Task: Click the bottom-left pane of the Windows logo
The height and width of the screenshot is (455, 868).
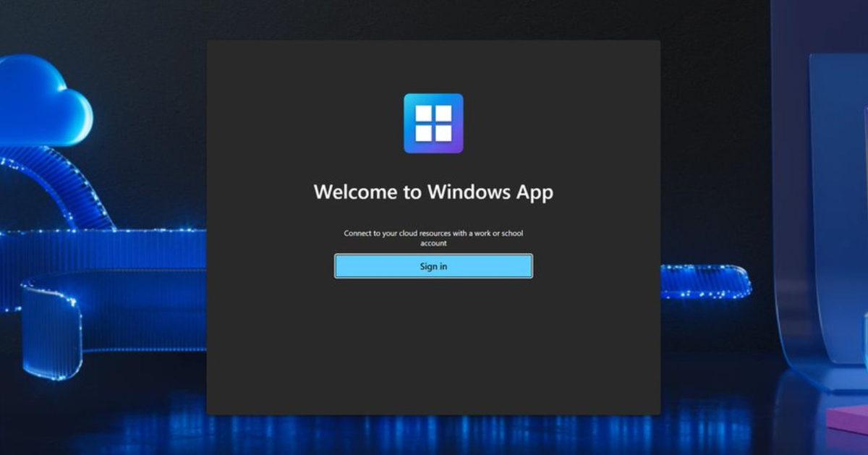Action: click(423, 132)
